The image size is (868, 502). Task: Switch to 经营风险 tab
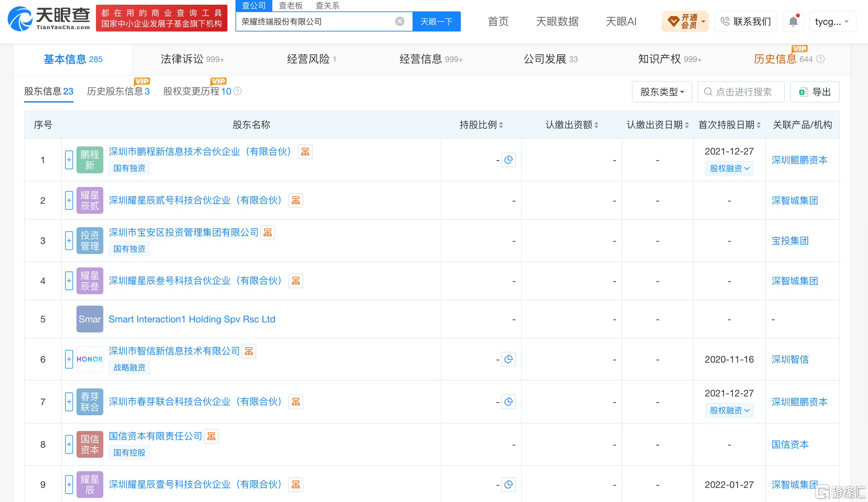coord(311,59)
